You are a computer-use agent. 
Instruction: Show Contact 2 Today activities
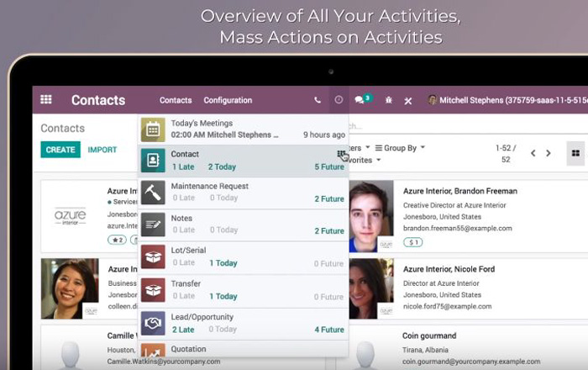tap(222, 167)
